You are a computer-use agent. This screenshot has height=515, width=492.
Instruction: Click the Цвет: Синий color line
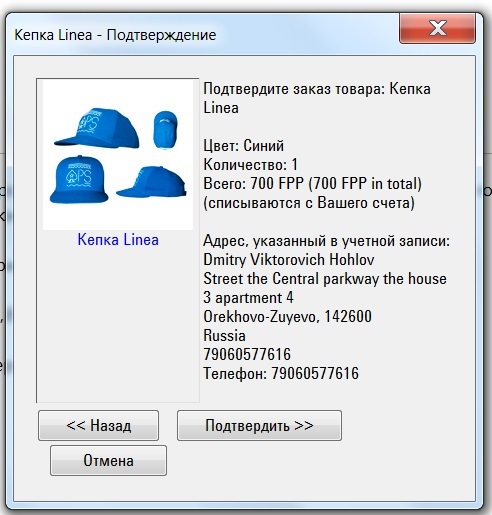(244, 146)
